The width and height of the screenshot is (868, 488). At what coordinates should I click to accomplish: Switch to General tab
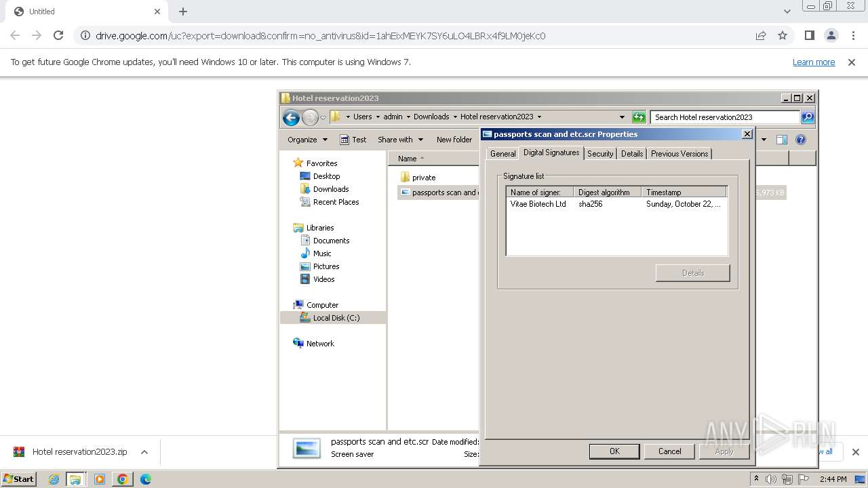pyautogui.click(x=503, y=154)
